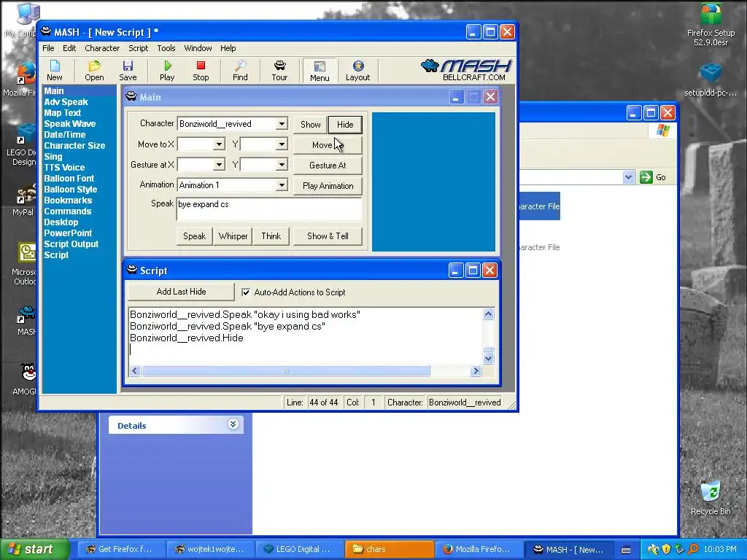The width and height of the screenshot is (747, 560).
Task: Click the New script toolbar icon
Action: coord(54,71)
